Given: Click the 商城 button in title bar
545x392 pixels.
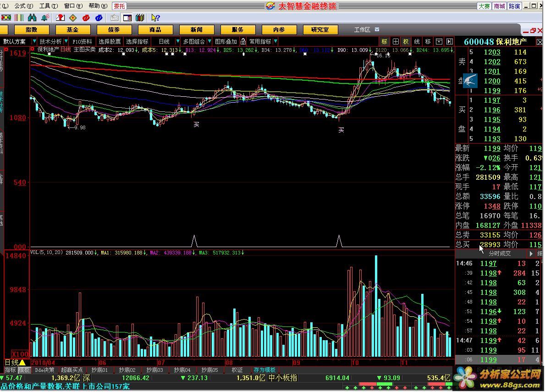Looking at the screenshot, I should pos(500,6).
